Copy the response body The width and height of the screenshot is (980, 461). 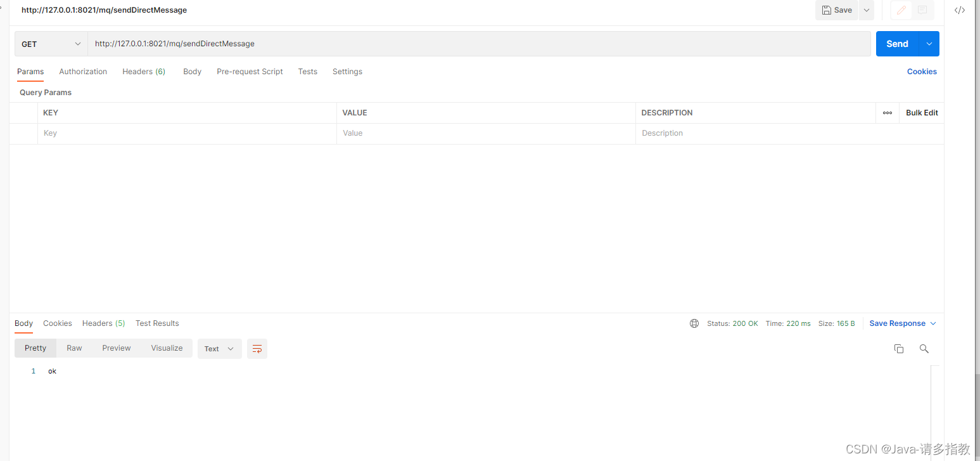pos(899,348)
